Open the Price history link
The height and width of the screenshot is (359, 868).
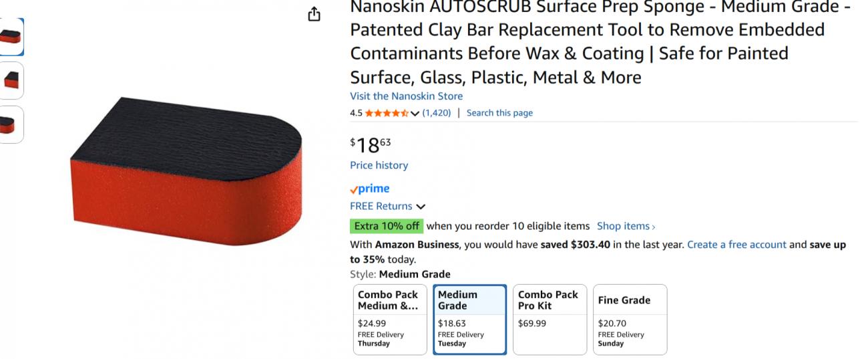click(x=379, y=165)
